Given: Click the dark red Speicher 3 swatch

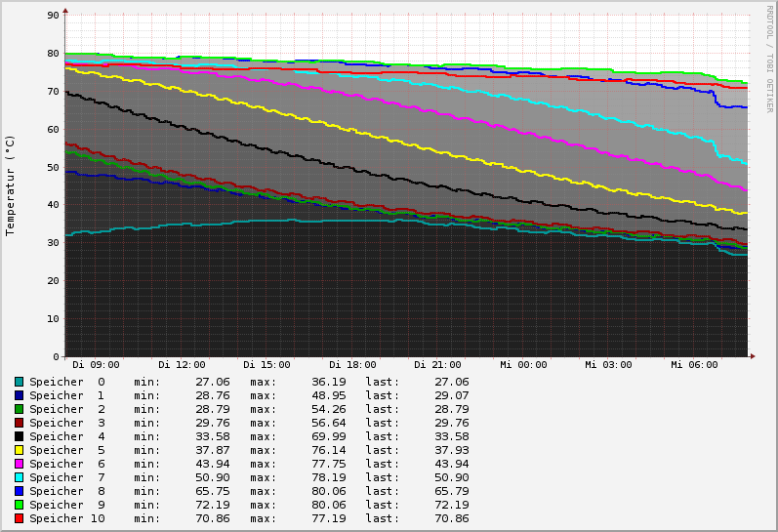Looking at the screenshot, I should tap(19, 423).
